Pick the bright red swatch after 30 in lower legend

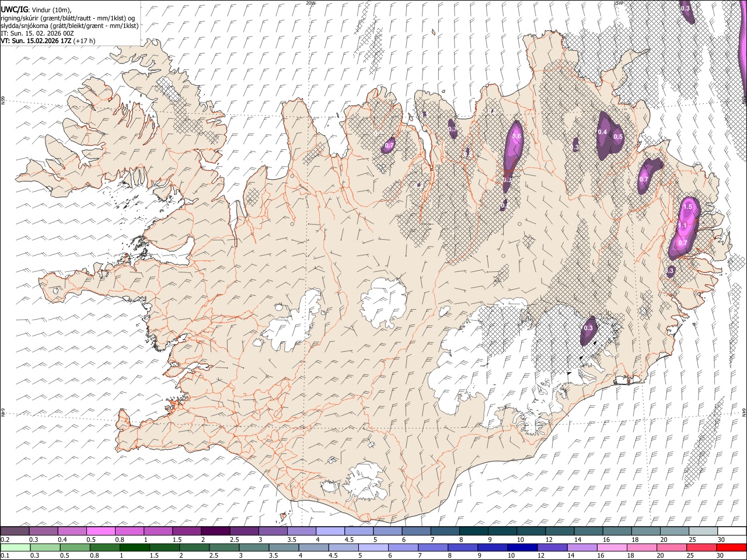(731, 548)
